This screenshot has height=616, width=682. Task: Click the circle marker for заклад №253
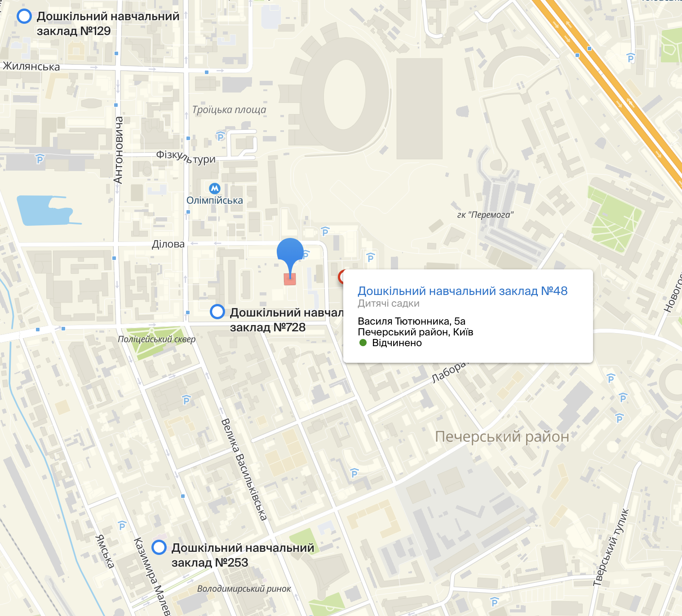point(159,547)
